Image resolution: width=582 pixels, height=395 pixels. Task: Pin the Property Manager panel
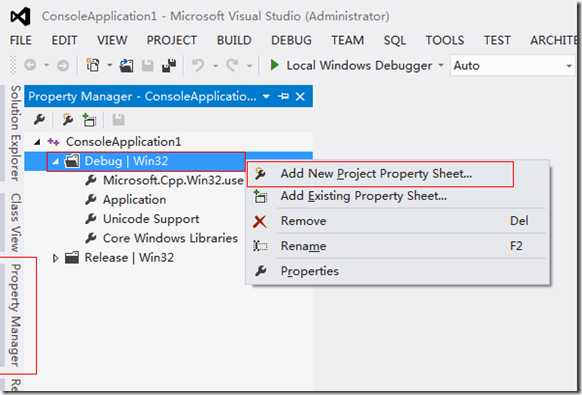[x=283, y=97]
